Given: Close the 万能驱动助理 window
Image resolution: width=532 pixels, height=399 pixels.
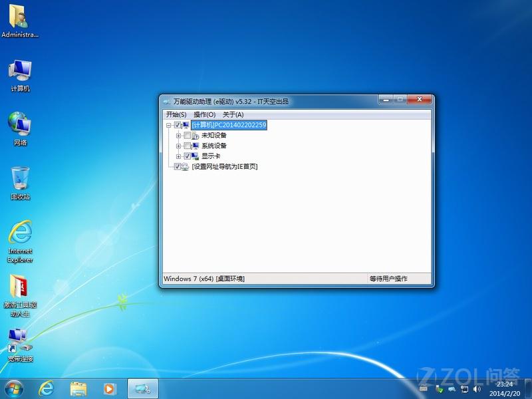Looking at the screenshot, I should (x=420, y=100).
